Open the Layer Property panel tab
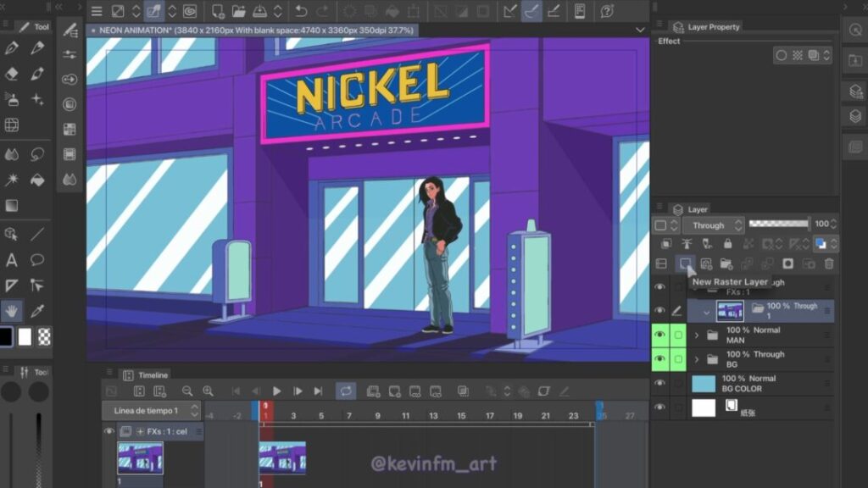 coord(712,27)
